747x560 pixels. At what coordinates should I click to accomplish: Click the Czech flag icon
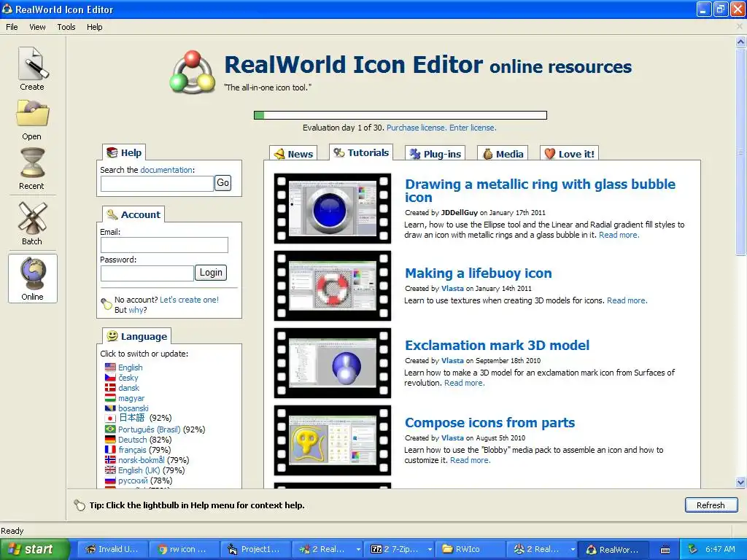click(110, 378)
